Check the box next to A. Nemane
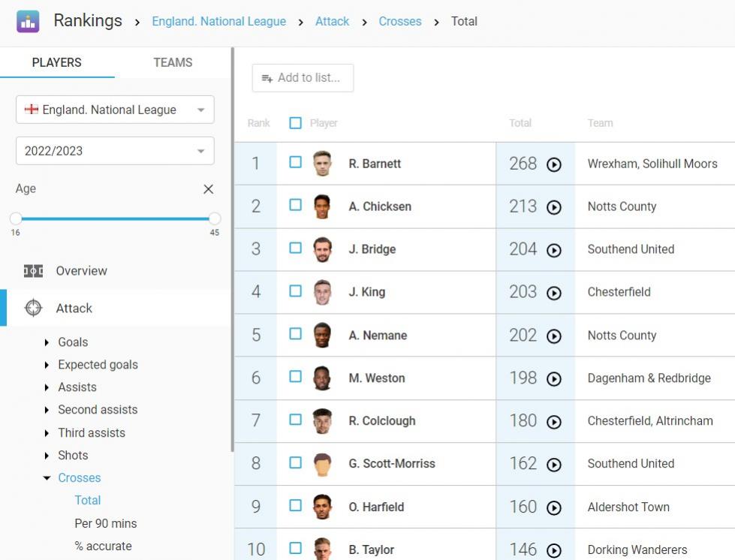The image size is (735, 560). (x=295, y=334)
